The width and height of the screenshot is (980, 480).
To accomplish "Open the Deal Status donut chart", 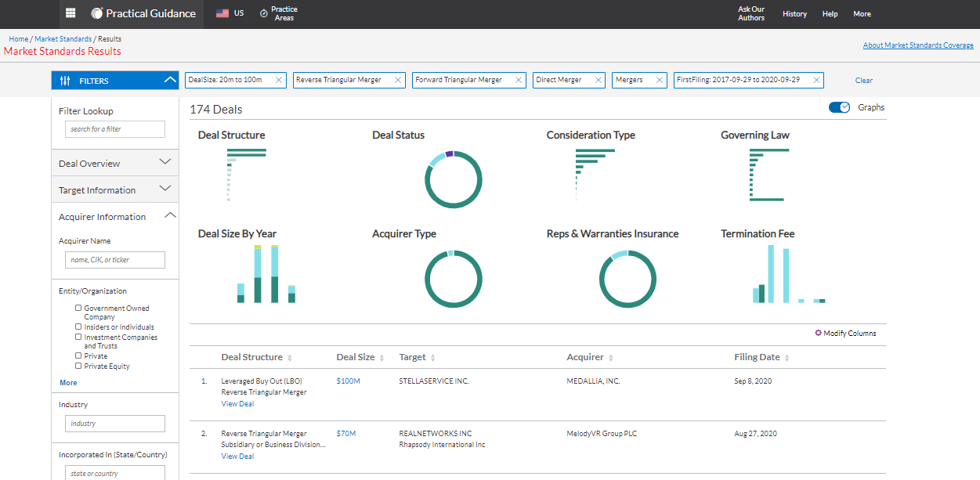I will pos(454,179).
